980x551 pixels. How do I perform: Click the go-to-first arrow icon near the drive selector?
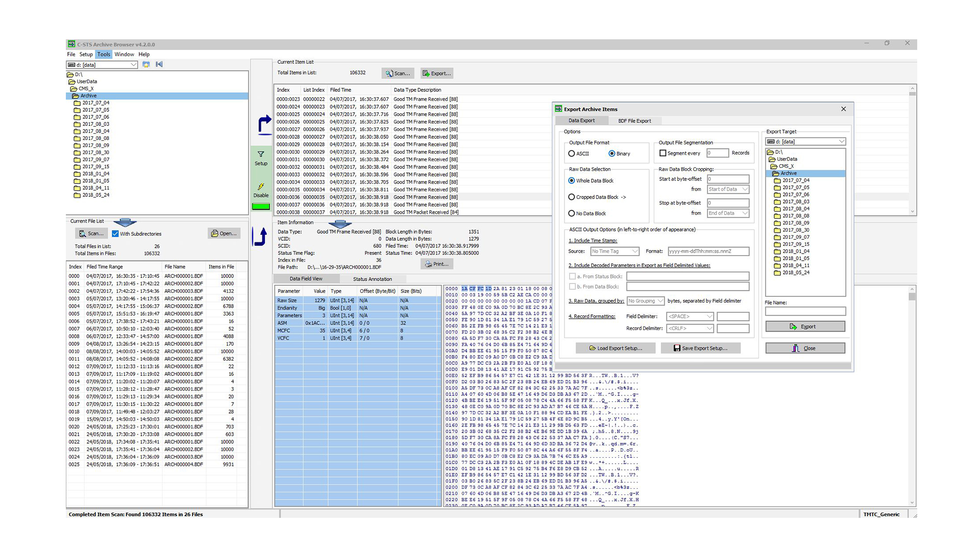click(x=159, y=64)
